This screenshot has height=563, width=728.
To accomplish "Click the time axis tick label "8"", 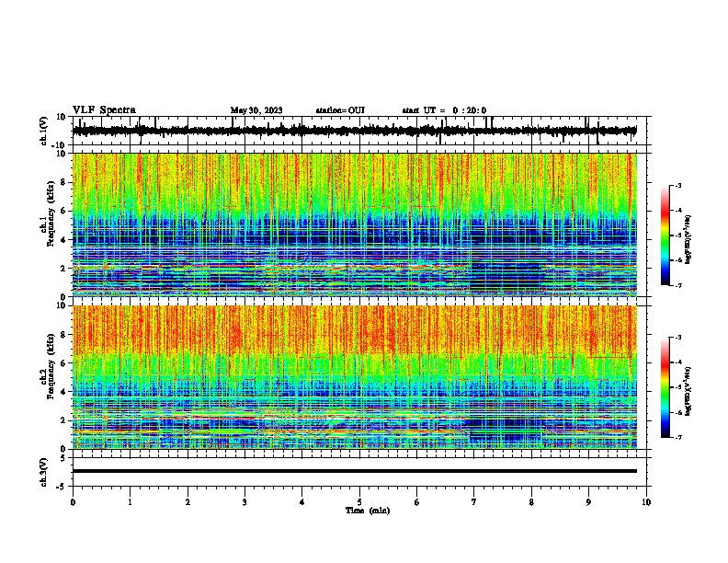I will pos(531,502).
